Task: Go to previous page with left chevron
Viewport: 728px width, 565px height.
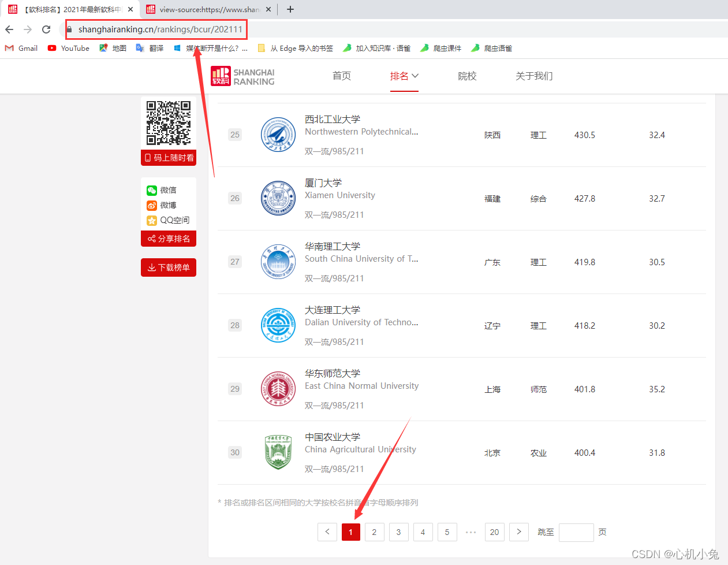Action: pyautogui.click(x=327, y=532)
